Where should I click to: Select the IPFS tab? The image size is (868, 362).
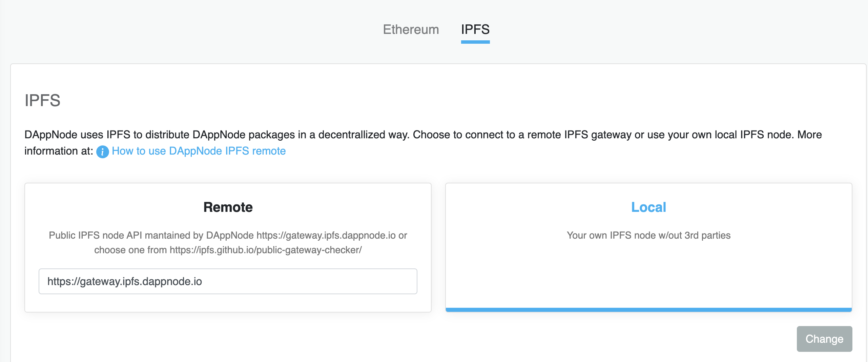475,30
